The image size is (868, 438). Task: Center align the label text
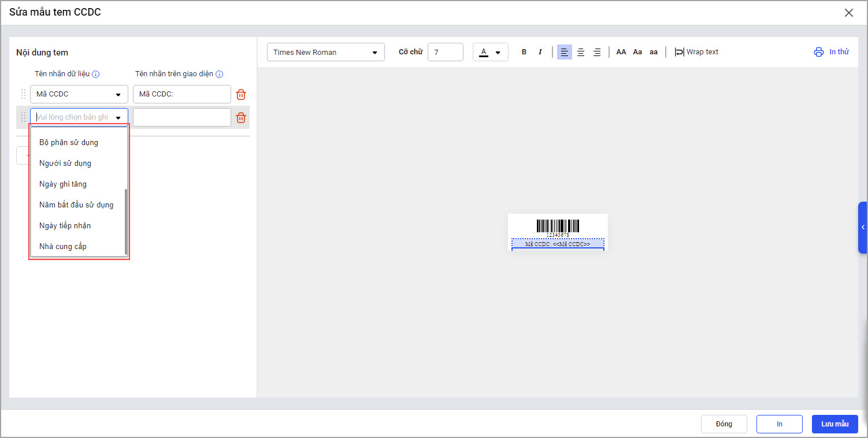coord(581,52)
